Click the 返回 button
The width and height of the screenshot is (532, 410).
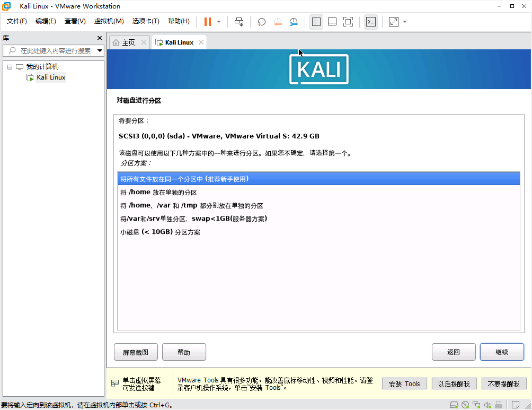(x=454, y=352)
